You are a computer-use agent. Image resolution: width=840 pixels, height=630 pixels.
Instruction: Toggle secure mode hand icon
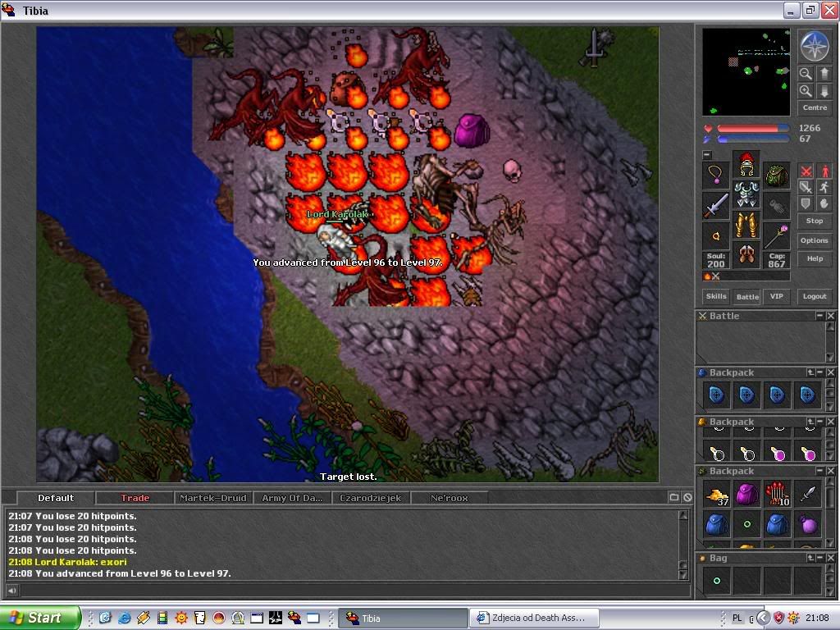[x=824, y=203]
